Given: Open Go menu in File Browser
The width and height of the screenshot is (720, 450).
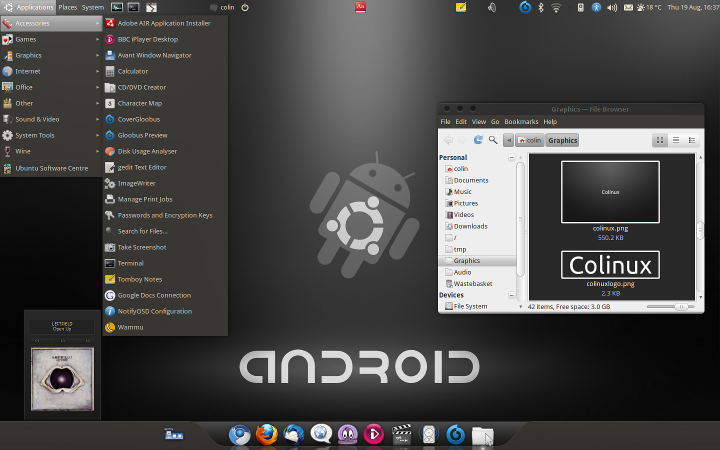Looking at the screenshot, I should click(495, 122).
